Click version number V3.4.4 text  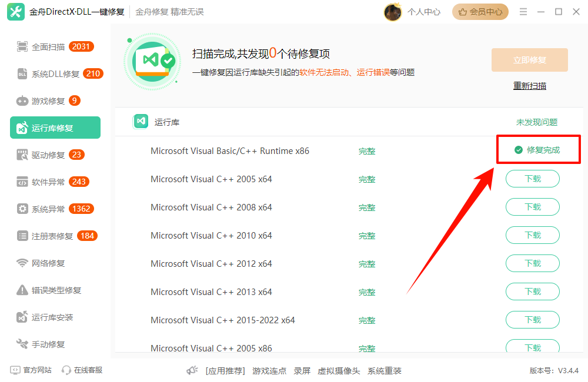(568, 371)
